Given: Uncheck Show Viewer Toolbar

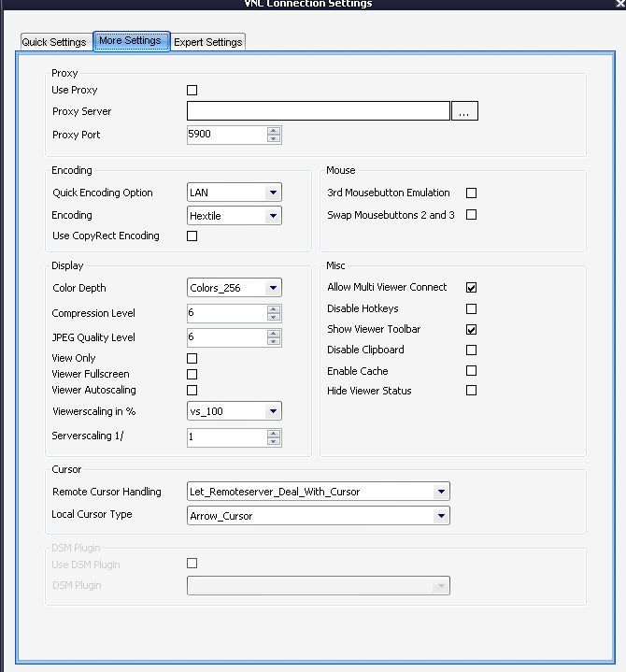Looking at the screenshot, I should click(x=471, y=330).
